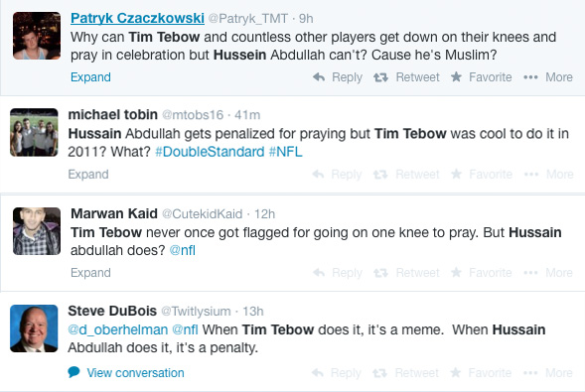Click Steve DuBois's profile picture
585x392 pixels.
34,328
